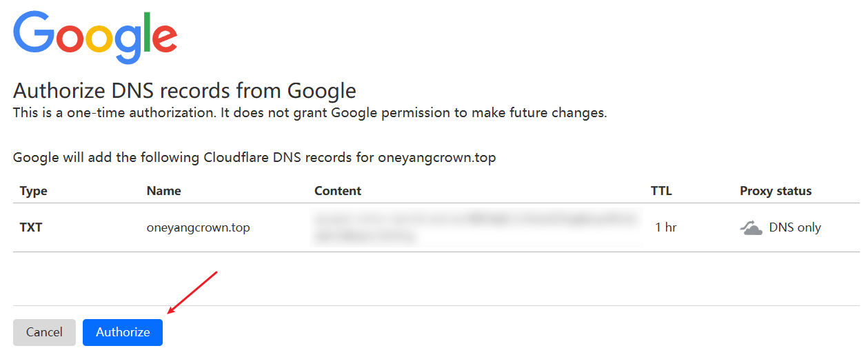Select the Name column header
The image size is (868, 357).
[163, 191]
